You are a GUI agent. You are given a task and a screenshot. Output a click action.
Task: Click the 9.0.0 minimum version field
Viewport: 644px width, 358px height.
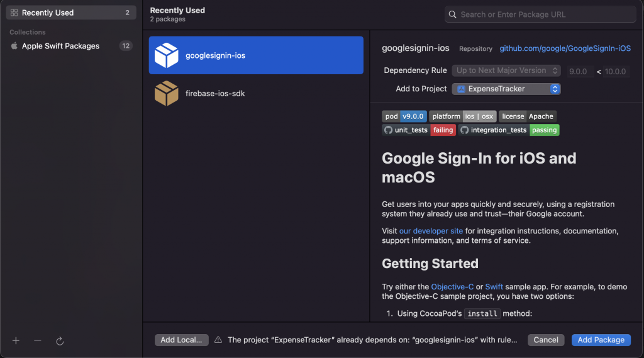[x=580, y=72]
